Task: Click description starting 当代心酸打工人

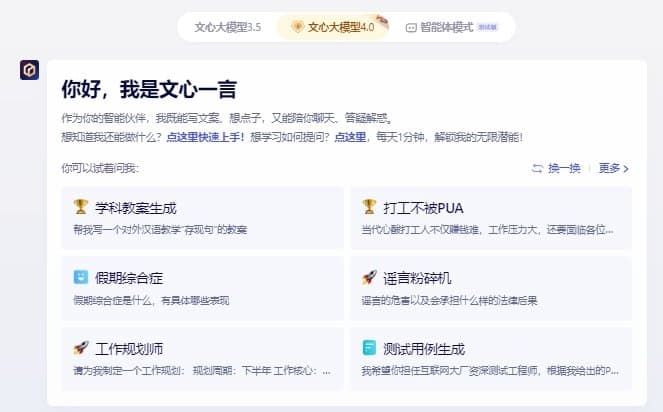Action: pyautogui.click(x=488, y=230)
